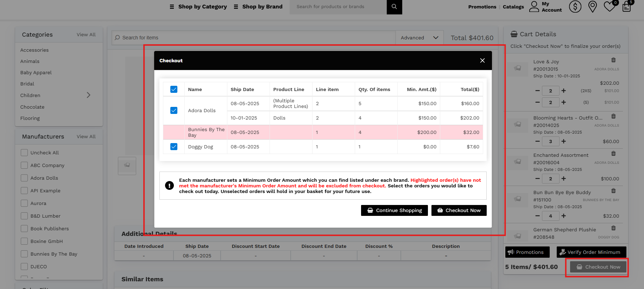Decrease Enchanted Assortment quantity
Screen dimensions: 644x289
click(x=537, y=179)
